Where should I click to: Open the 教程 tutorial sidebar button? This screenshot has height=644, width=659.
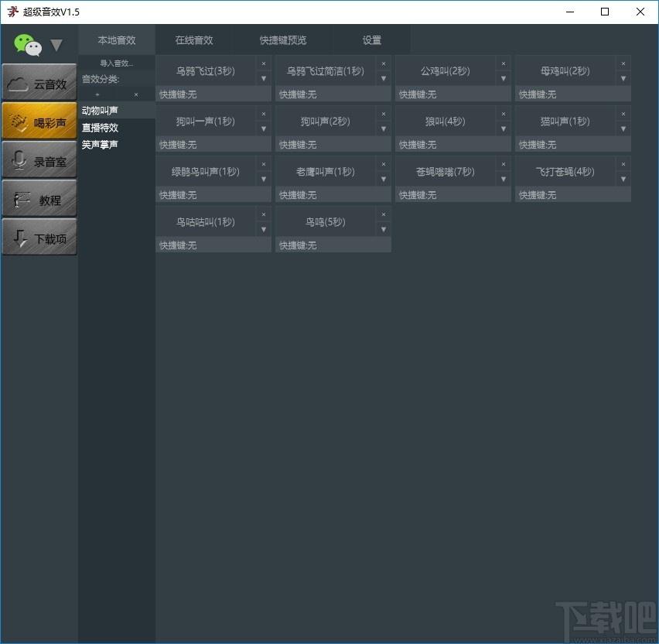39,198
